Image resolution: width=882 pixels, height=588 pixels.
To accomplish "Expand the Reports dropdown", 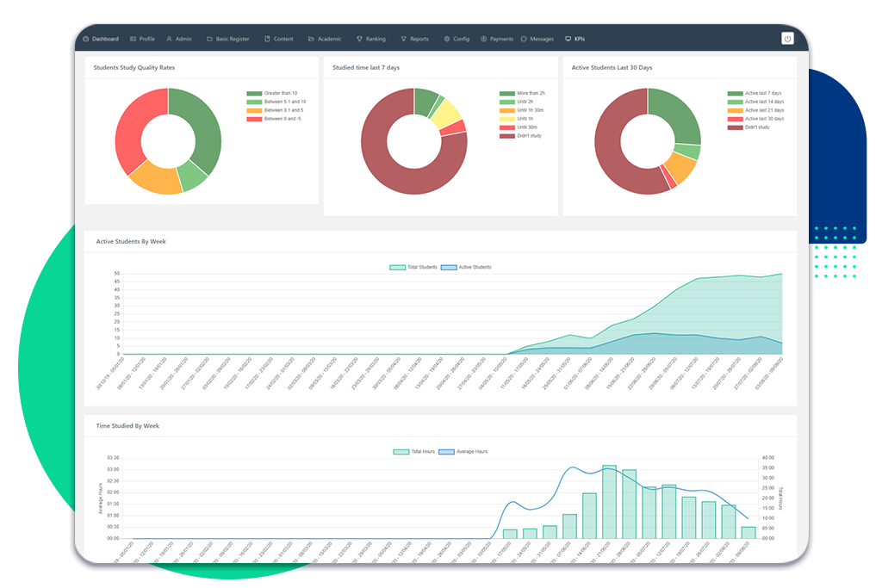I will pos(415,39).
